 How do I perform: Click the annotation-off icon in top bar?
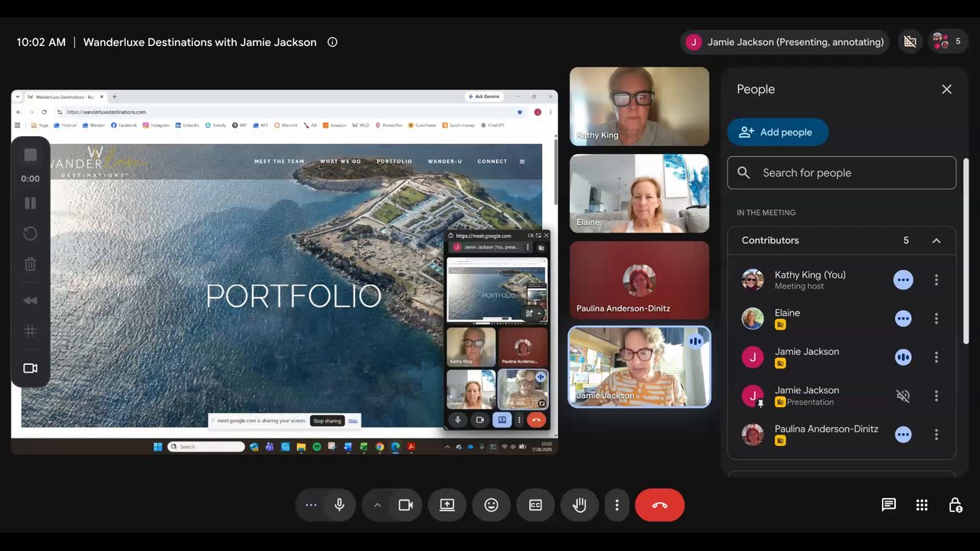tap(910, 42)
